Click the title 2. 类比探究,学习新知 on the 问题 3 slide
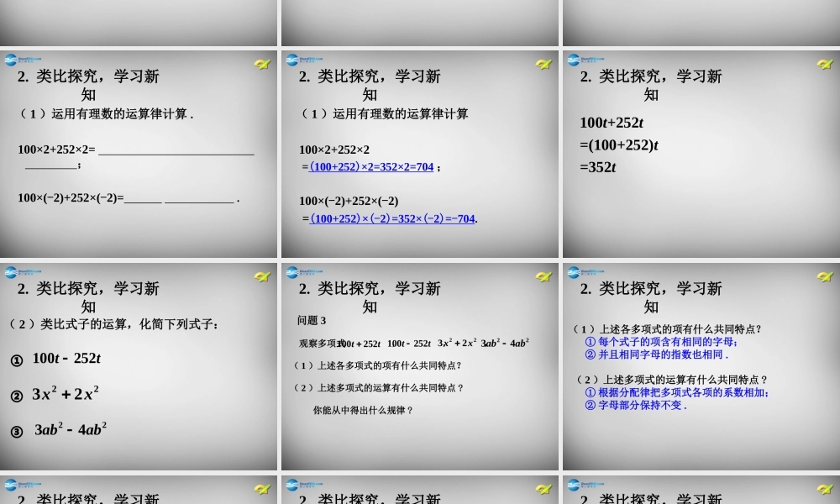Screen dimensions: 840x504 pyautogui.click(x=370, y=298)
